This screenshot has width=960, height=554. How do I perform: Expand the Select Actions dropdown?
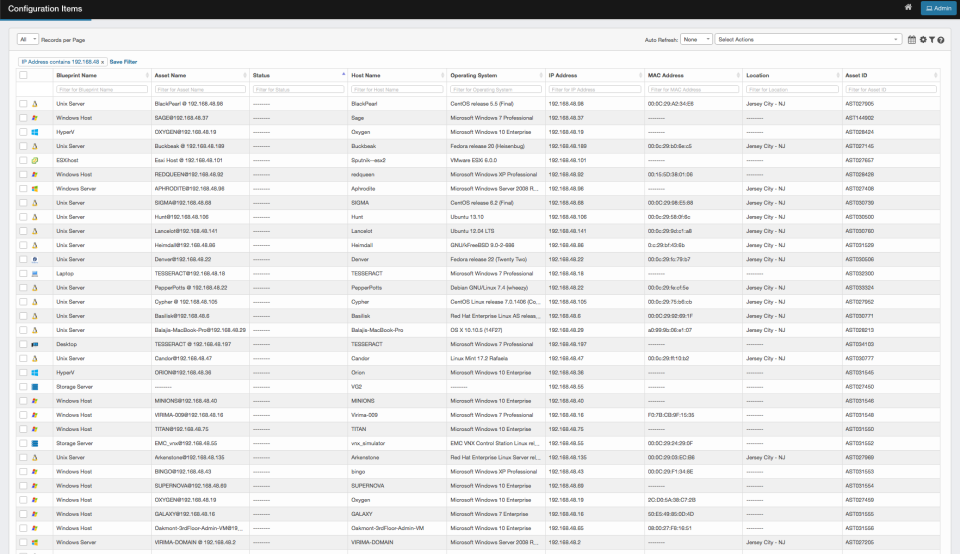[808, 40]
